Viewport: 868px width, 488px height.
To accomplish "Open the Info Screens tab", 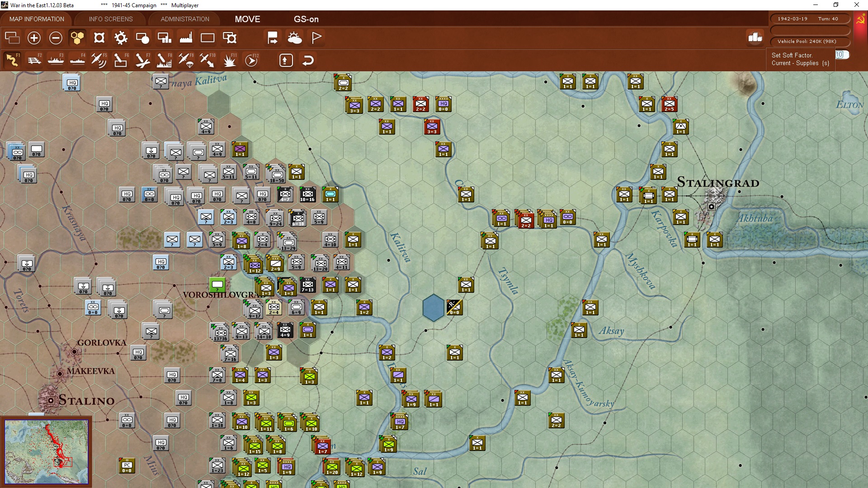I will click(111, 19).
